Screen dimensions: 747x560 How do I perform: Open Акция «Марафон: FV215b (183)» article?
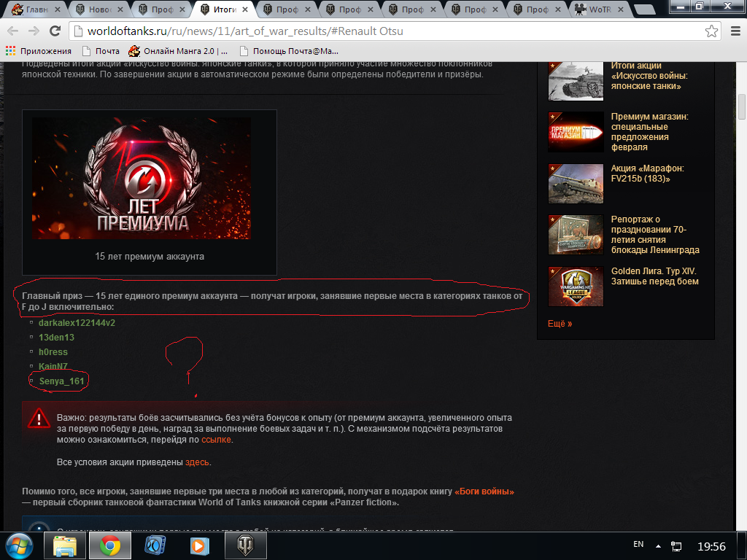[647, 174]
